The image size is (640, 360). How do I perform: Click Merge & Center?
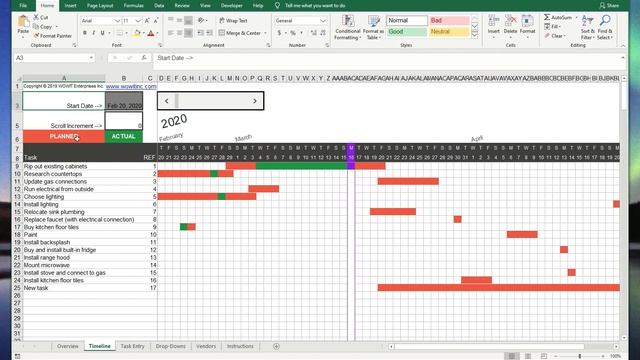click(240, 33)
